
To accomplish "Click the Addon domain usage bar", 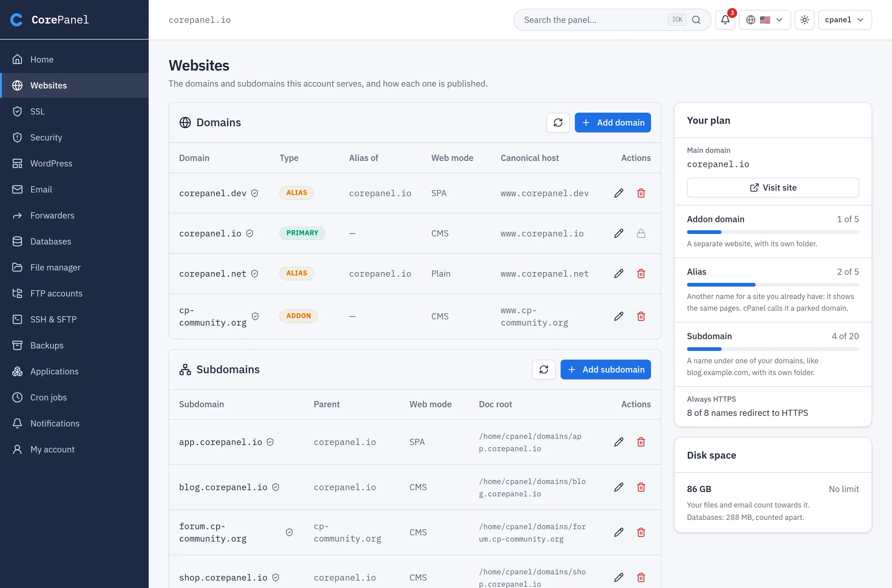I will (x=773, y=232).
